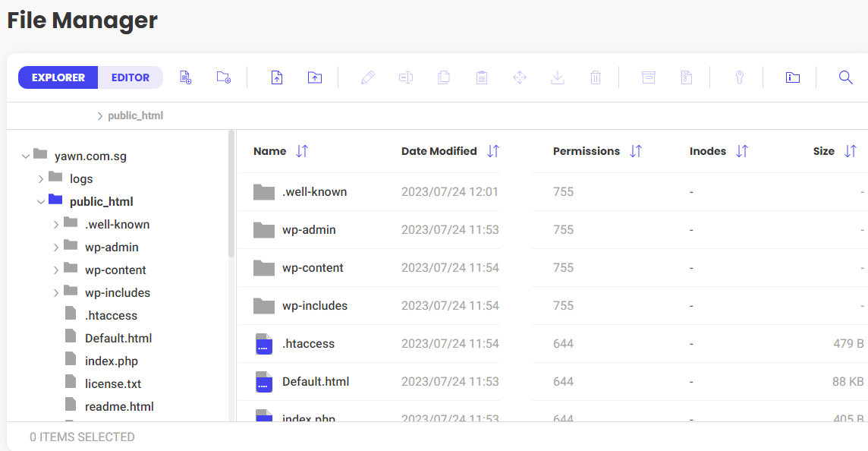The height and width of the screenshot is (451, 868).
Task: Select wp-content row in file list
Action: (553, 267)
